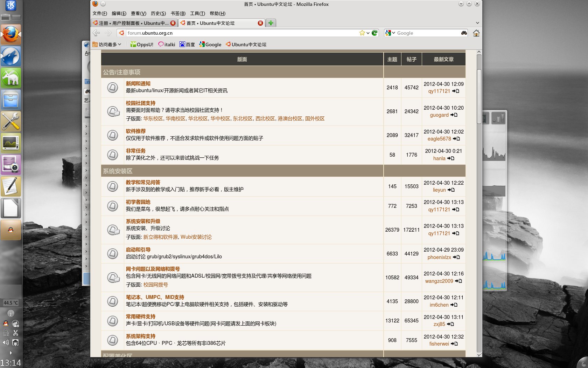Open the 查看(V) menu
This screenshot has width=588, height=368.
pos(139,13)
